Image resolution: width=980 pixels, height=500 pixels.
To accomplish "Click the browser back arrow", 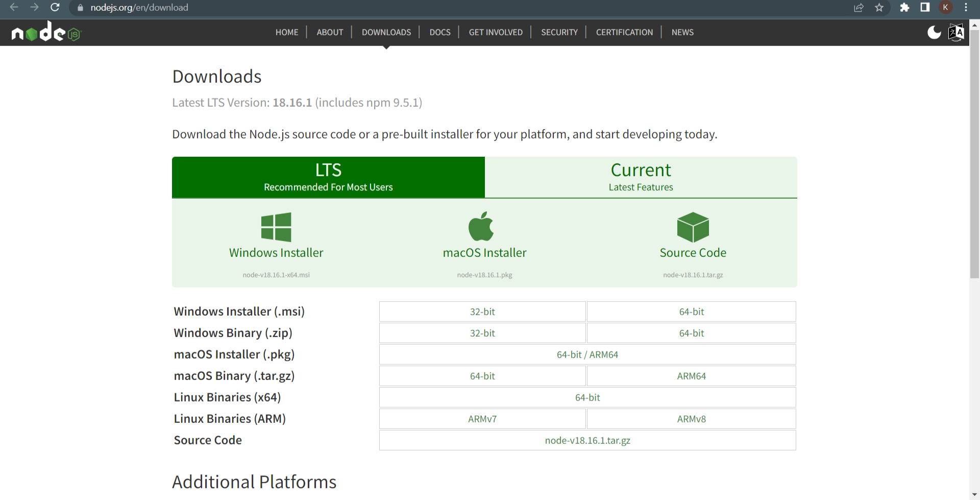I will pos(14,7).
